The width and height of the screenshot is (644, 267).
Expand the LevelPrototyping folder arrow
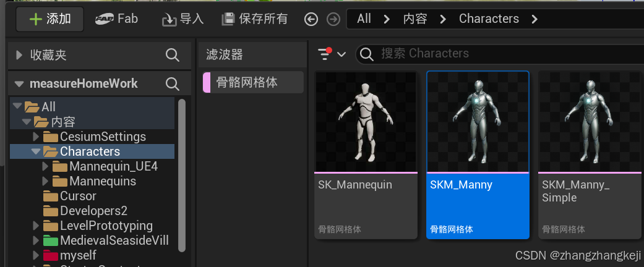tap(36, 226)
